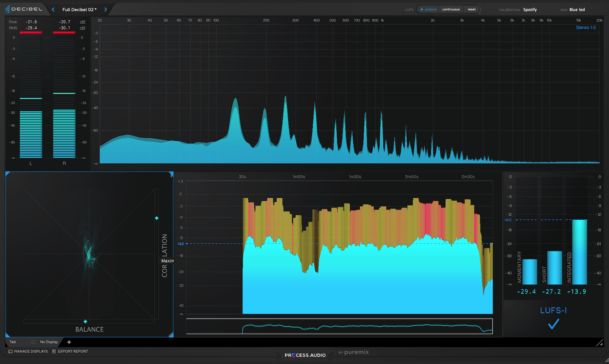This screenshot has height=364, width=609.
Task: Click the 200 Hz frequency label
Action: pos(266,20)
